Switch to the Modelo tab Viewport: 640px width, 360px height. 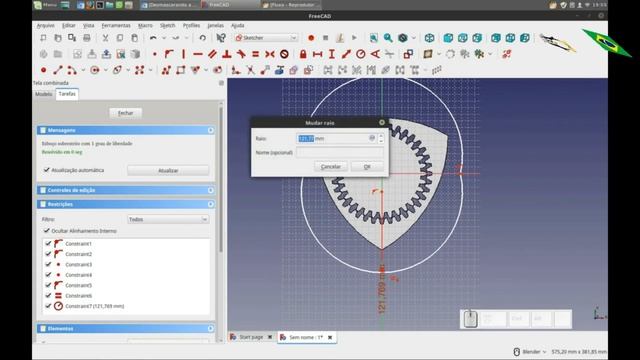click(x=44, y=94)
